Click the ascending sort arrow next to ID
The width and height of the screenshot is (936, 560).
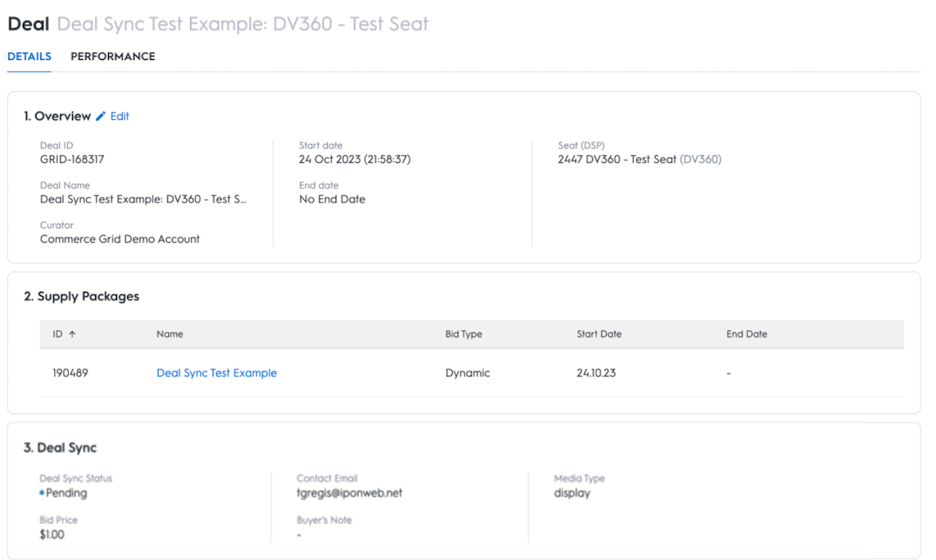[72, 334]
